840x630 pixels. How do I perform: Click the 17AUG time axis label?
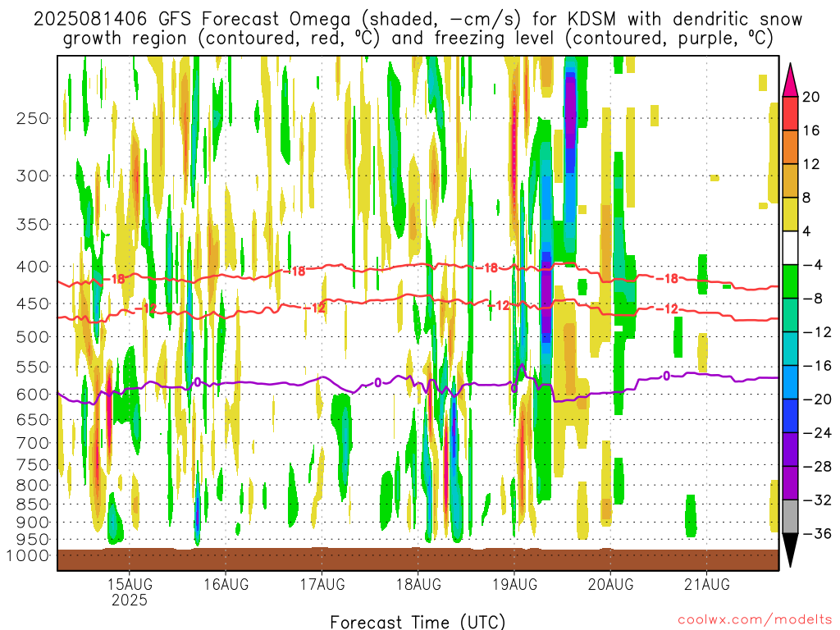tap(322, 584)
